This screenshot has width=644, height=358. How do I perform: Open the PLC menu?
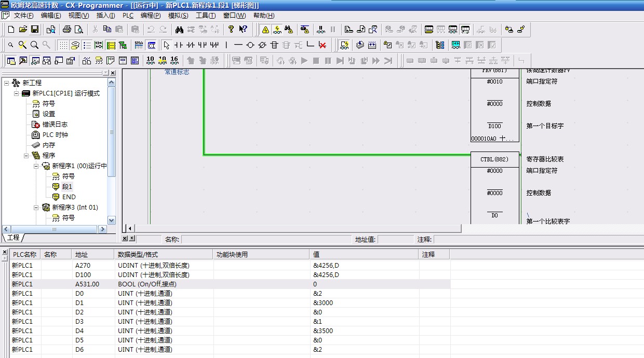click(128, 16)
